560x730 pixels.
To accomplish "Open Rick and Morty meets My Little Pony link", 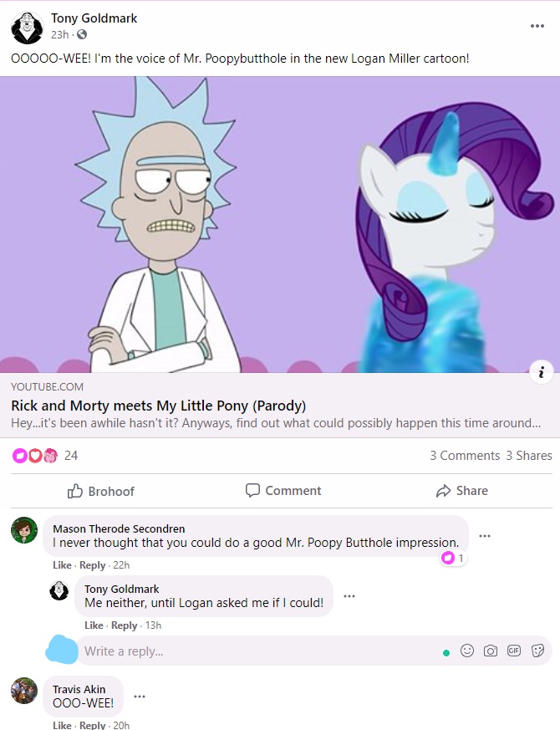I will pos(158,406).
